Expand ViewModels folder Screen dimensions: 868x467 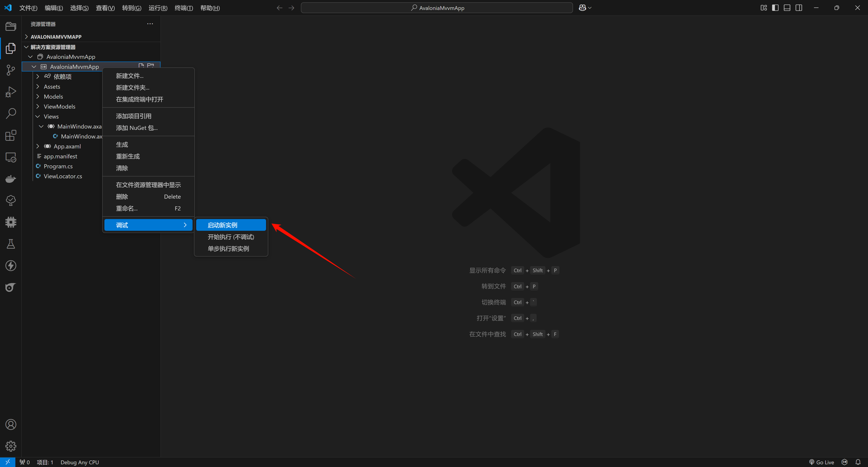coord(38,107)
